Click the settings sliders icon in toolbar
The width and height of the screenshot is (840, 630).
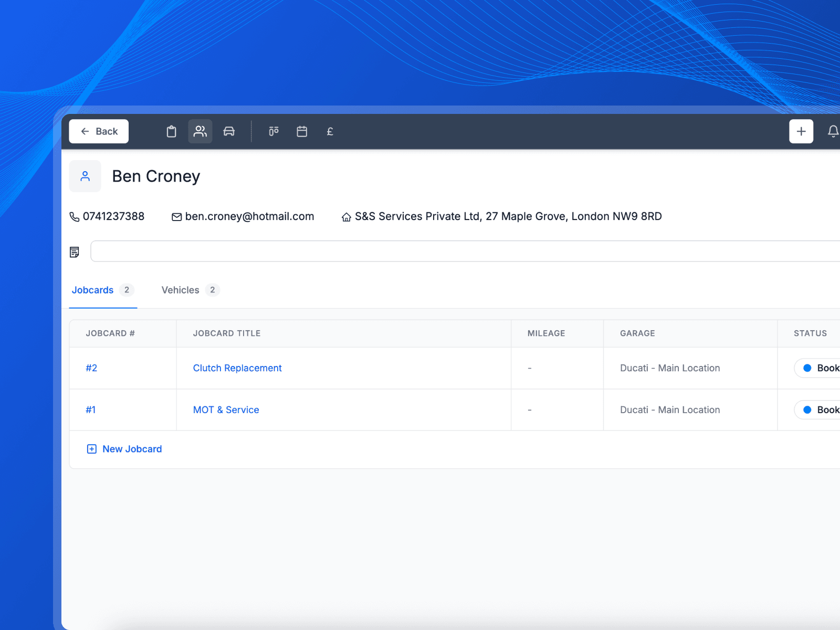coord(274,131)
